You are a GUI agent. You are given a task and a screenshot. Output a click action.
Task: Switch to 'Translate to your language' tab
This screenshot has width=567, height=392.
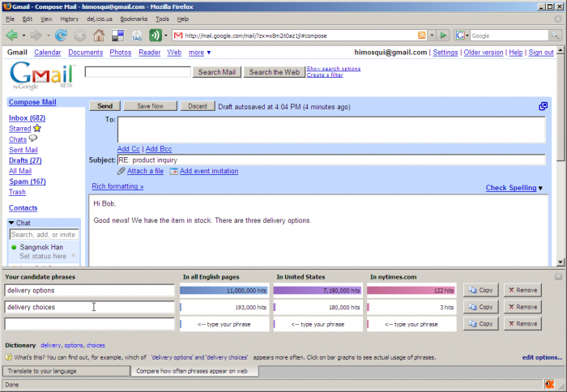[x=66, y=371]
